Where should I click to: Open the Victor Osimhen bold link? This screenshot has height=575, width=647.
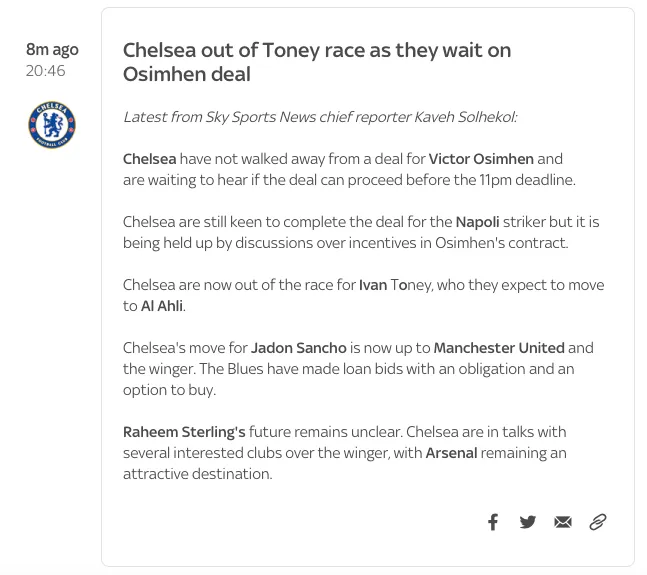pos(481,159)
